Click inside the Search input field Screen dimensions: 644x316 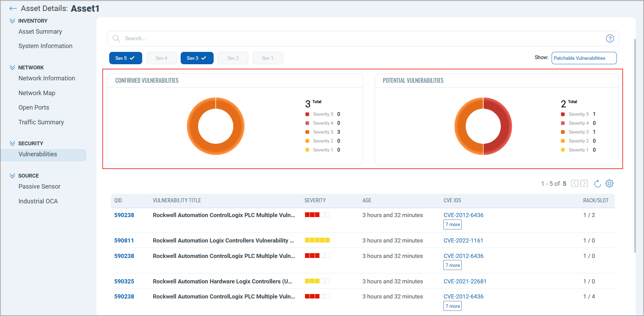(x=343, y=38)
